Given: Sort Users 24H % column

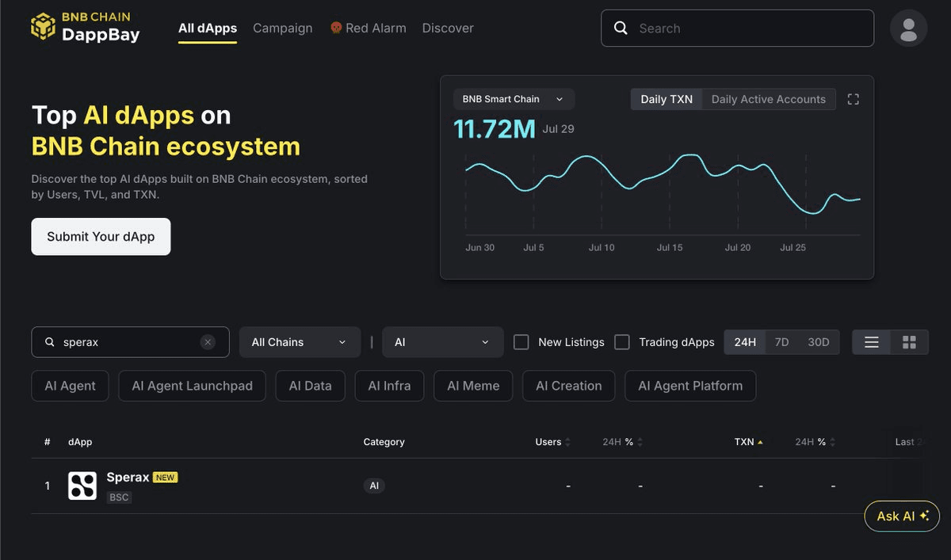Looking at the screenshot, I should [640, 442].
